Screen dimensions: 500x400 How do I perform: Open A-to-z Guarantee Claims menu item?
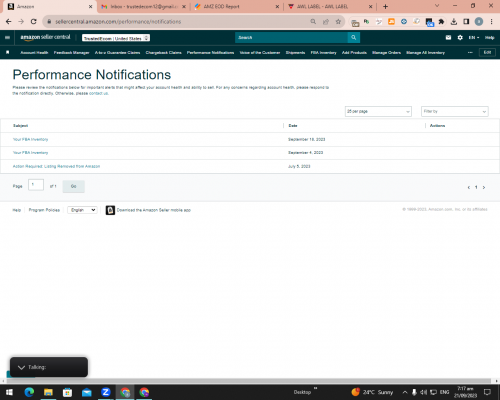coord(117,52)
